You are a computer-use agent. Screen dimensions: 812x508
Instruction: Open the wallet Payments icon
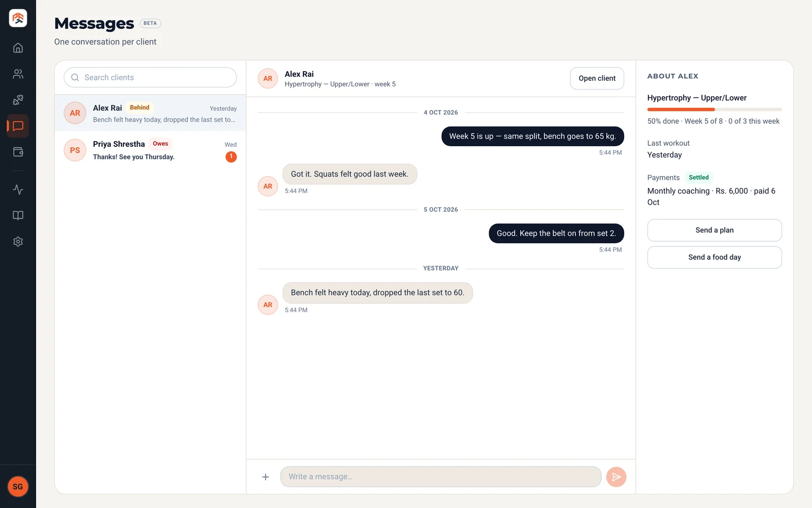18,152
